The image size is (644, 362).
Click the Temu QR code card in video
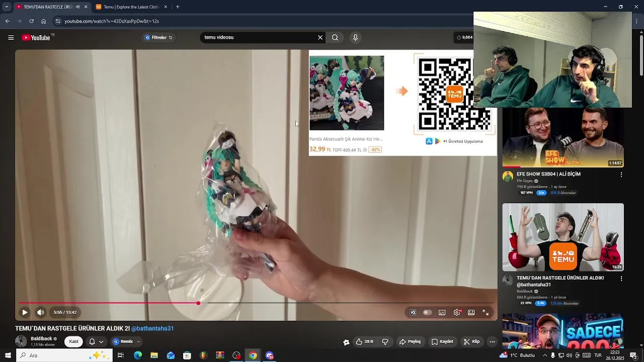(454, 95)
